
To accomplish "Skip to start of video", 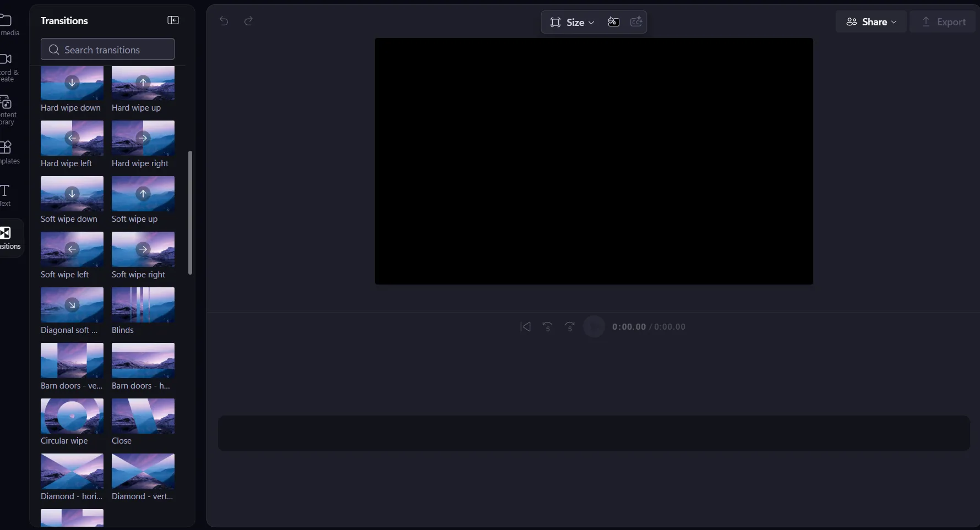I will (x=525, y=327).
